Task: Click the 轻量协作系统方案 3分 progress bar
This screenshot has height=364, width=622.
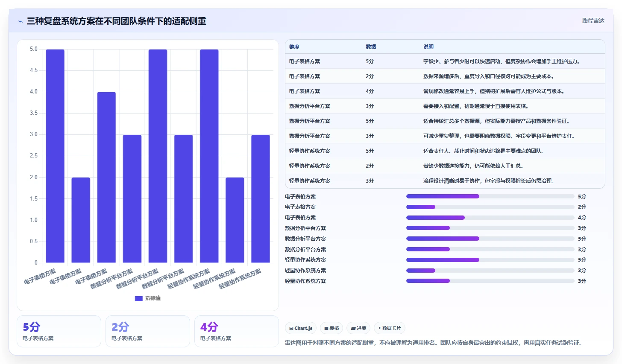Action: coord(490,281)
